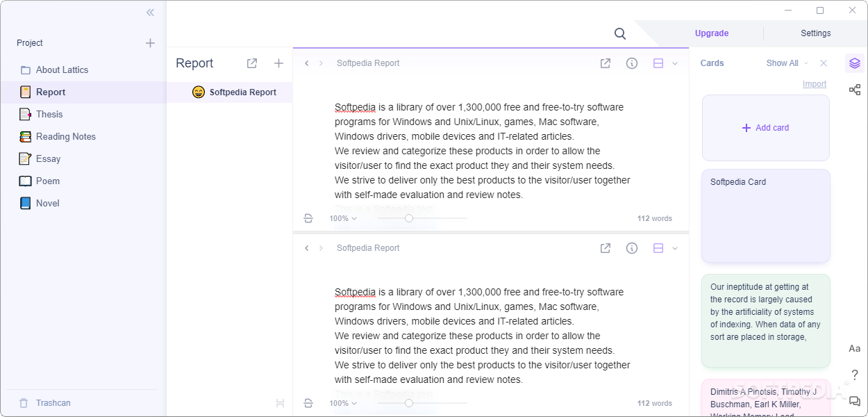Viewport: 868px width, 417px height.
Task: Toggle split view in the top editor
Action: [x=658, y=63]
